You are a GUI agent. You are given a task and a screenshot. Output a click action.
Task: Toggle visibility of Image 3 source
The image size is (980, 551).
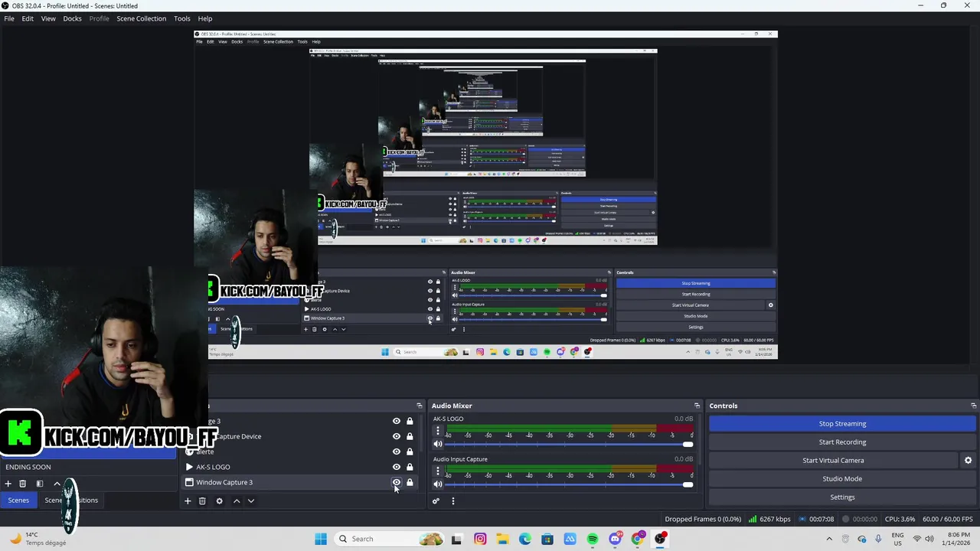pyautogui.click(x=397, y=421)
